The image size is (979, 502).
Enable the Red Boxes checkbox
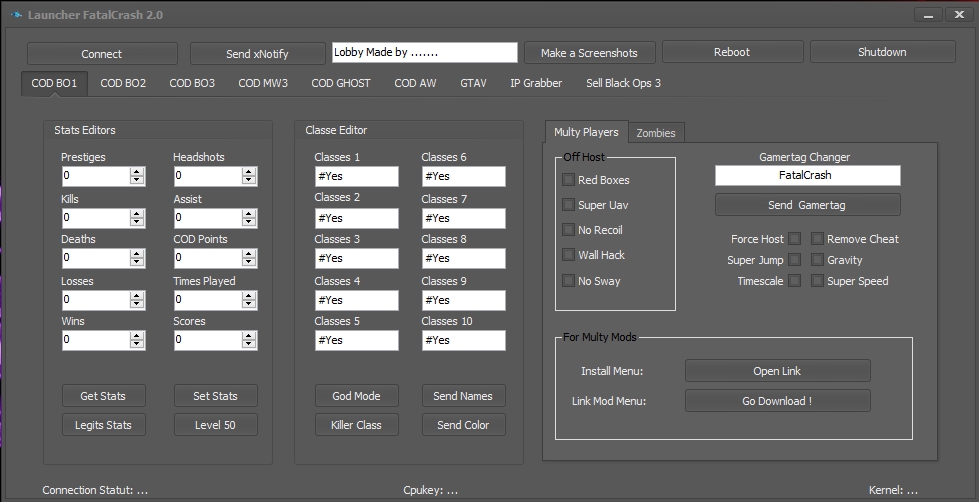point(568,180)
